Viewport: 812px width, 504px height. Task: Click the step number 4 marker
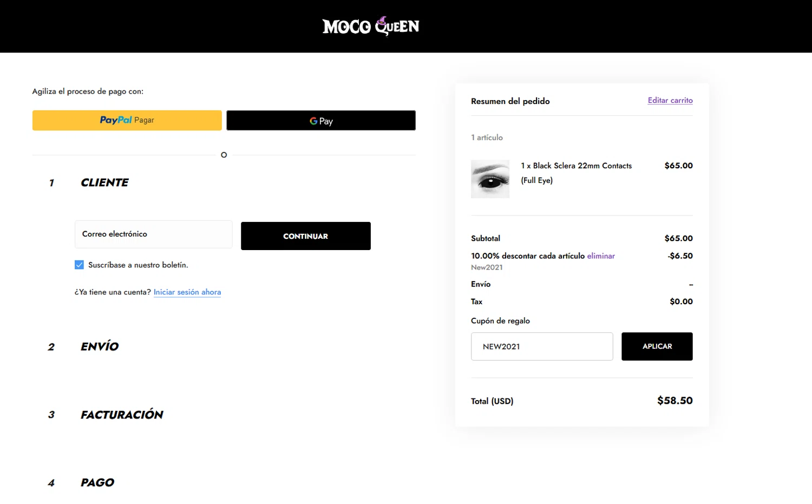(51, 483)
